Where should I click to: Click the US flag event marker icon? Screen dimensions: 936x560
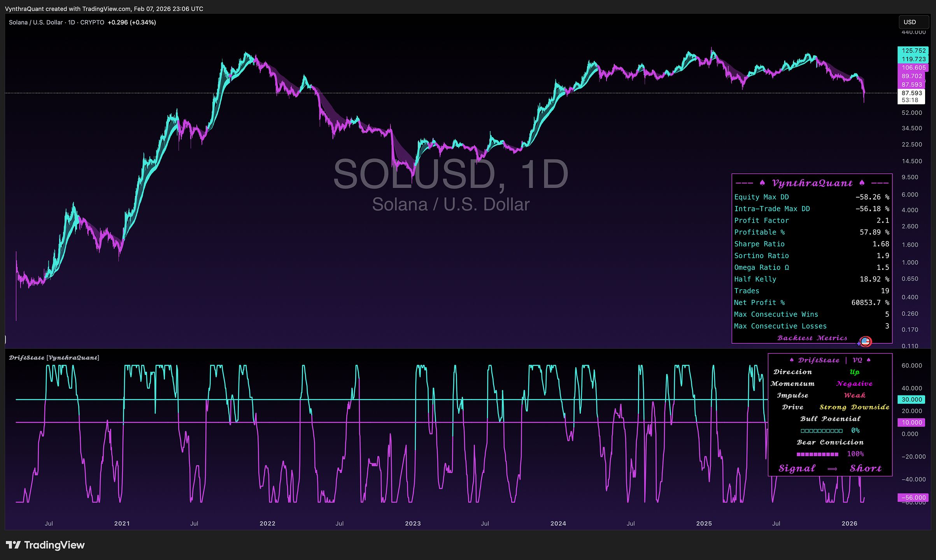[865, 342]
